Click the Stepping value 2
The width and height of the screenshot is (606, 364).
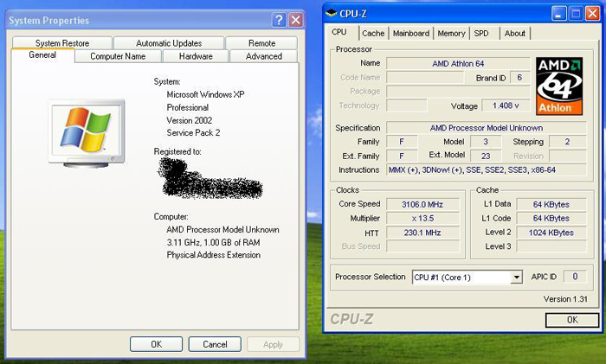click(567, 142)
